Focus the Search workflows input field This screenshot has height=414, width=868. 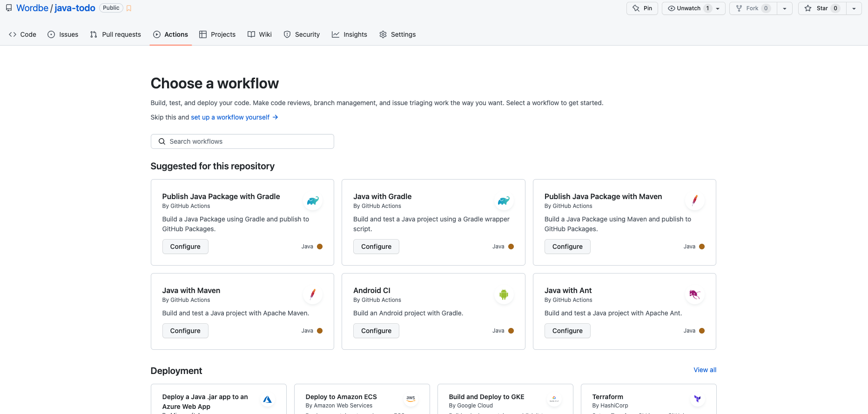[x=242, y=141]
